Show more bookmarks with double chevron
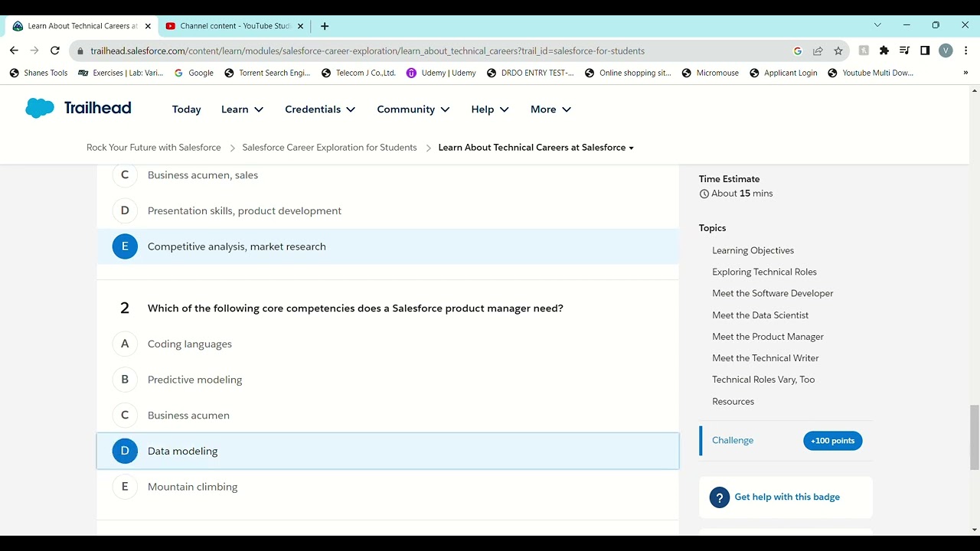The height and width of the screenshot is (551, 980). [x=965, y=73]
